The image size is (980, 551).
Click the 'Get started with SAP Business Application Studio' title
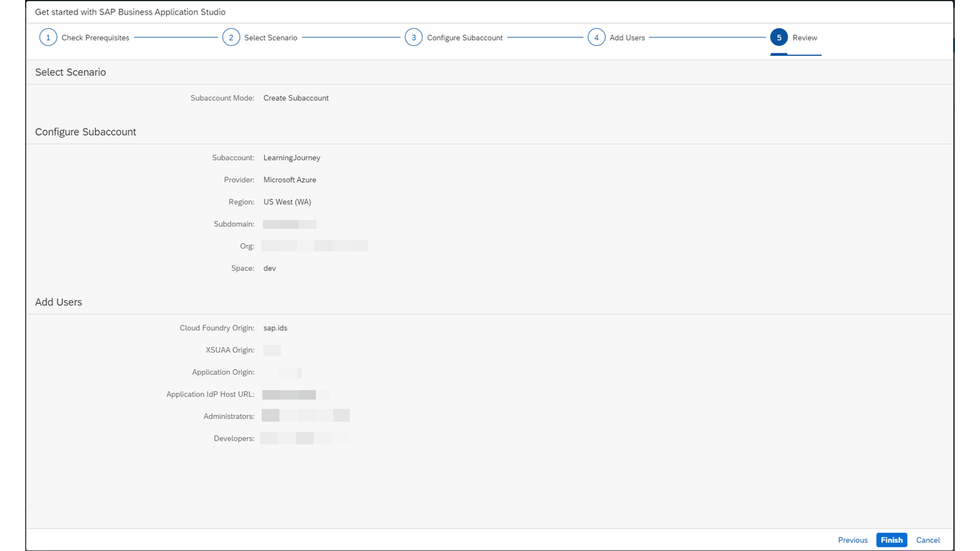tap(130, 12)
